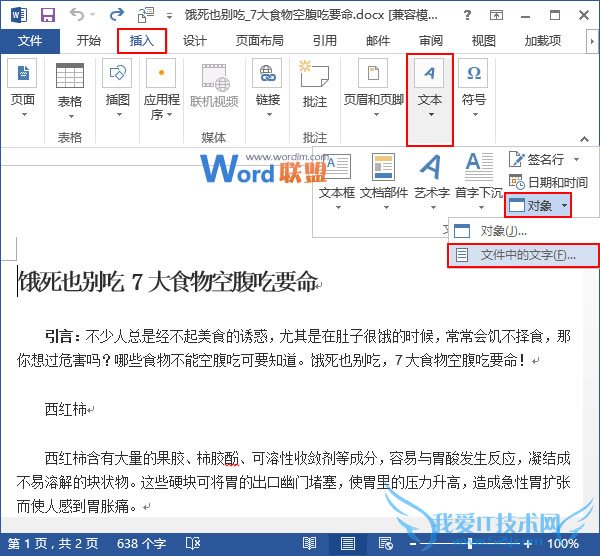
Task: Redo the last action
Action: coord(117,15)
